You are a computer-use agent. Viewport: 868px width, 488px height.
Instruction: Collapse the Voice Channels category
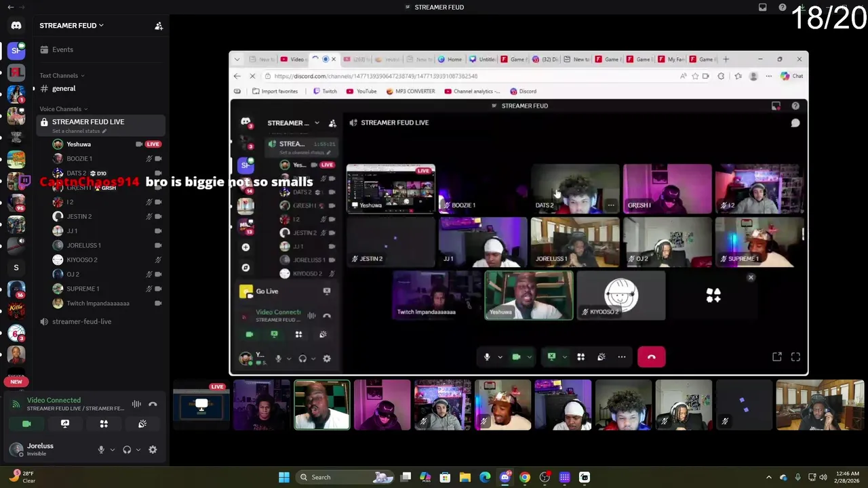click(64, 108)
